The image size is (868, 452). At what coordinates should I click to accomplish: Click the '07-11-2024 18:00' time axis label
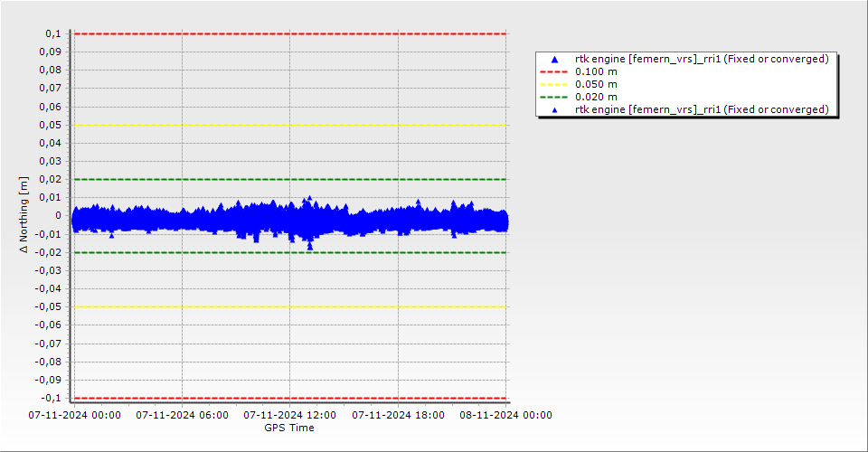coord(398,416)
